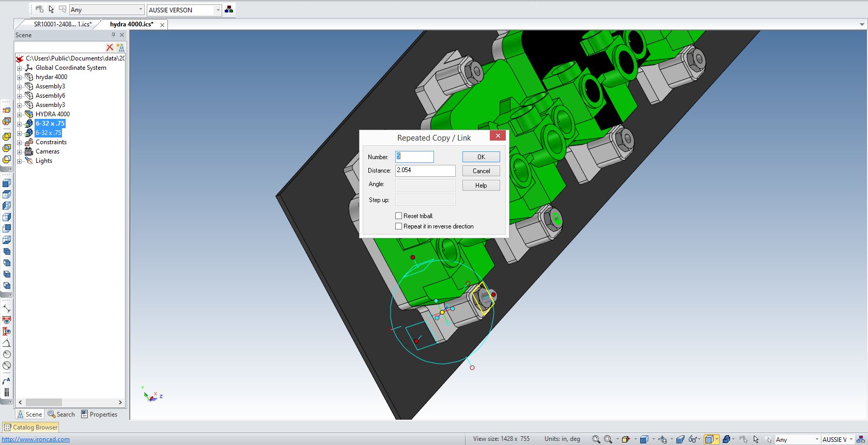Expand the HYDRA 4000 tree node
This screenshot has height=445, width=868.
point(20,114)
